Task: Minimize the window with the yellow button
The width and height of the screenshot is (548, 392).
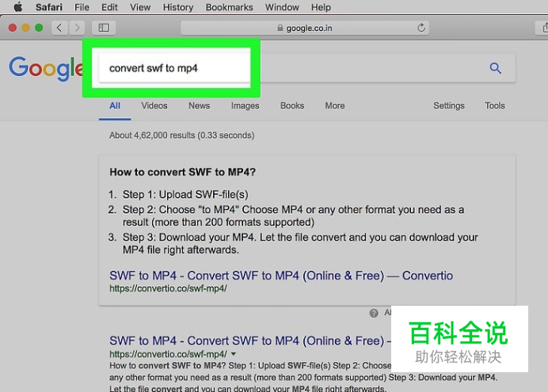Action: [x=26, y=28]
